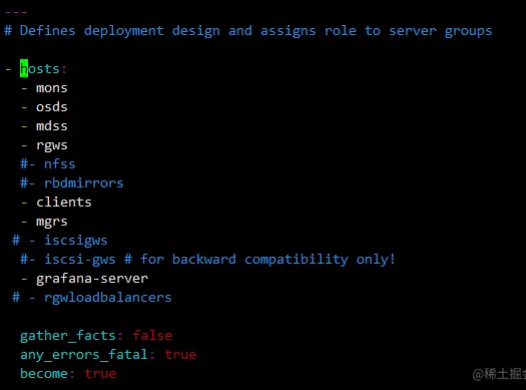Click the clients entry
526x390 pixels.
pyautogui.click(x=64, y=202)
